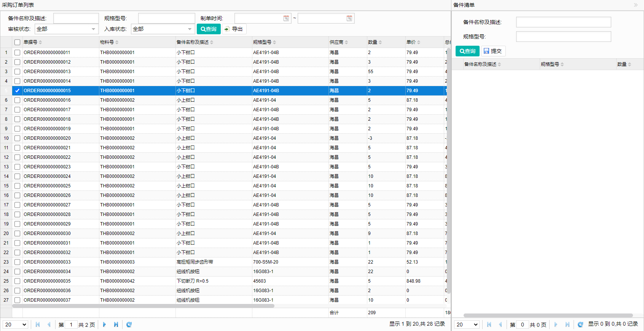Check the ORDER000000000016 row checkbox
The height and width of the screenshot is (331, 644).
tap(17, 100)
